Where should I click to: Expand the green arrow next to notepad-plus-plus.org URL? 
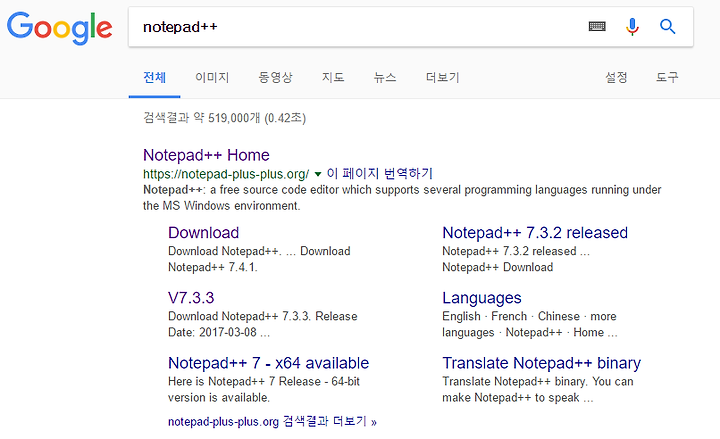click(317, 174)
